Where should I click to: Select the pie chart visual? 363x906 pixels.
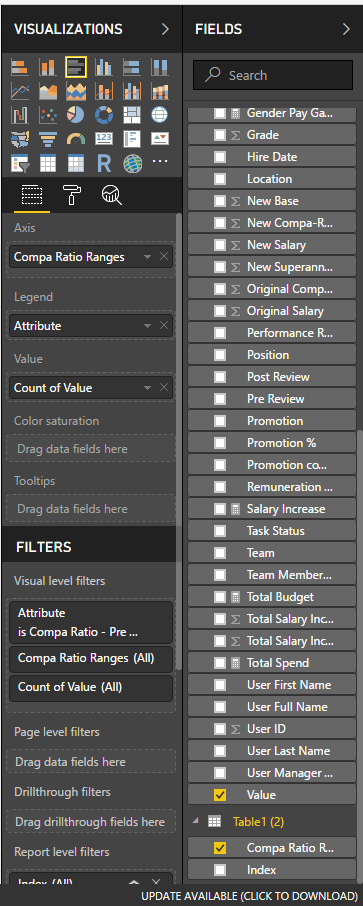(76, 115)
